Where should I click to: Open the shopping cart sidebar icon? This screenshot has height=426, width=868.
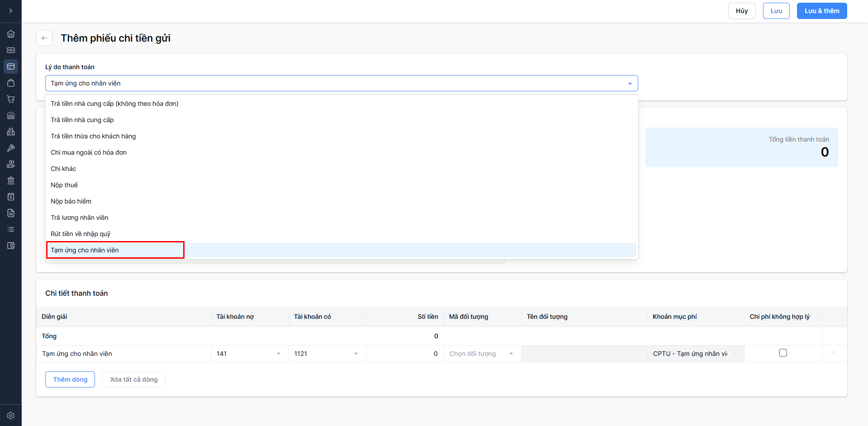(x=11, y=99)
